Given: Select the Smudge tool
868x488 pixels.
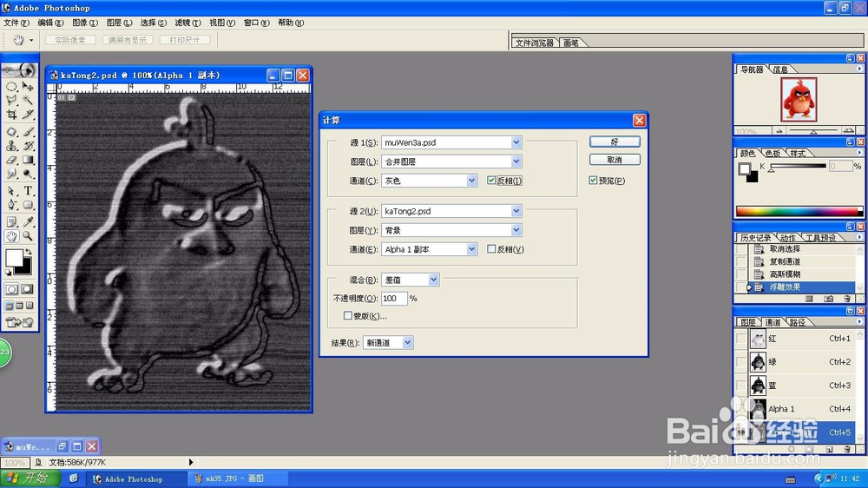Looking at the screenshot, I should pyautogui.click(x=11, y=174).
